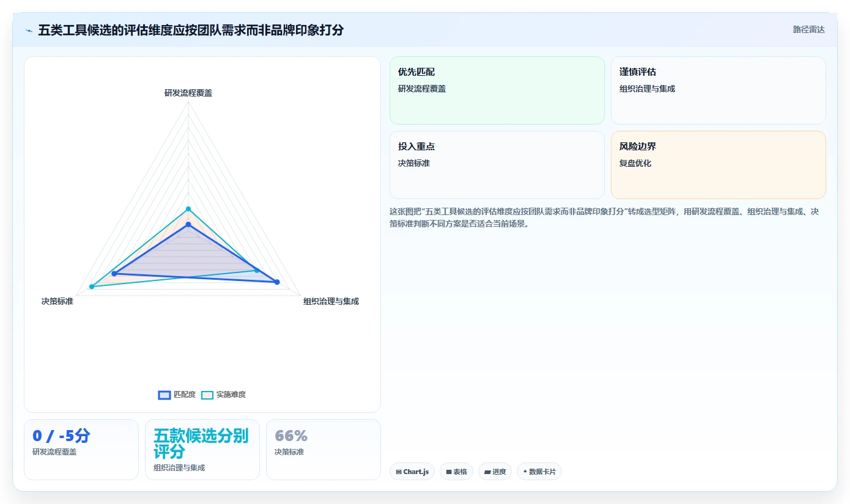Open the 投入重点 card
Image resolution: width=850 pixels, height=504 pixels.
tap(497, 165)
